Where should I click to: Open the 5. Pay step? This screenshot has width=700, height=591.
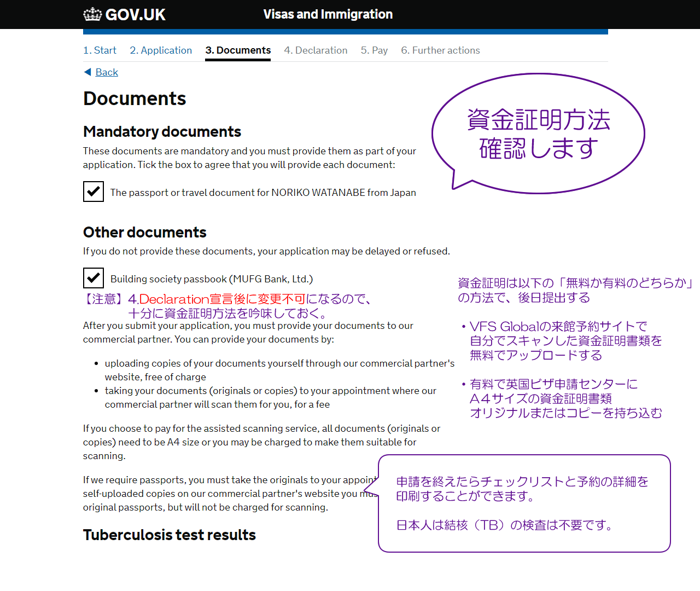point(374,50)
